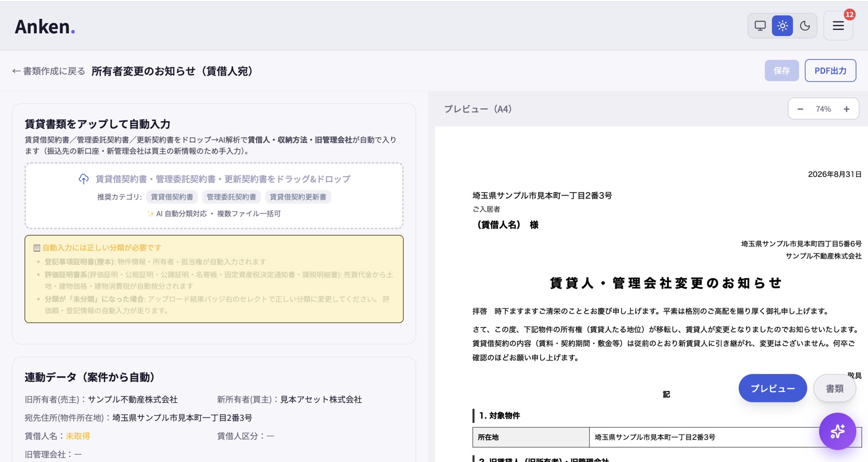
Task: Increase preview zoom with plus button
Action: 846,109
